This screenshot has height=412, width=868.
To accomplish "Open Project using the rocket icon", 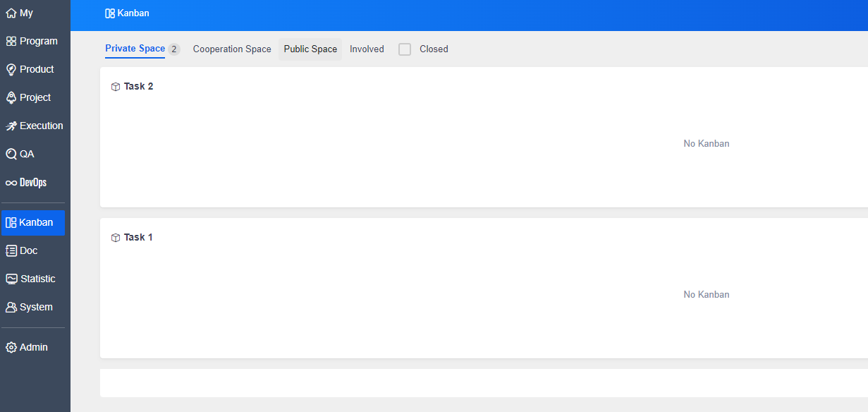I will (x=11, y=98).
